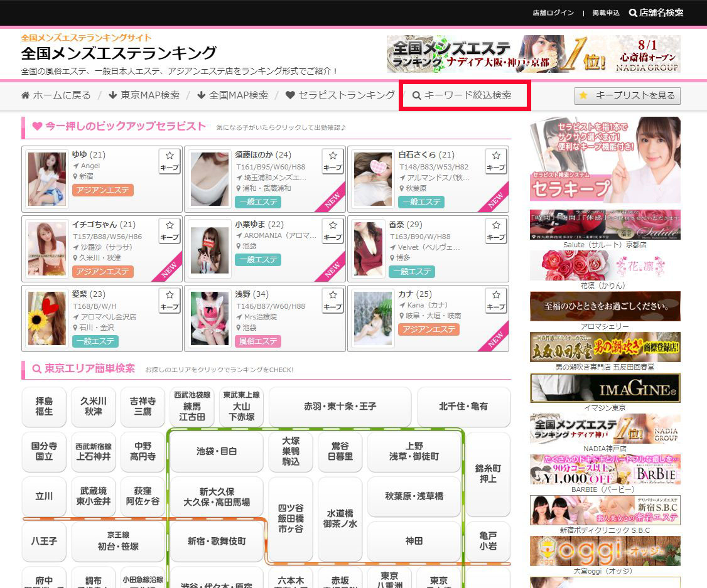Open 店舗ログイン link
This screenshot has height=588, width=707.
coord(553,13)
